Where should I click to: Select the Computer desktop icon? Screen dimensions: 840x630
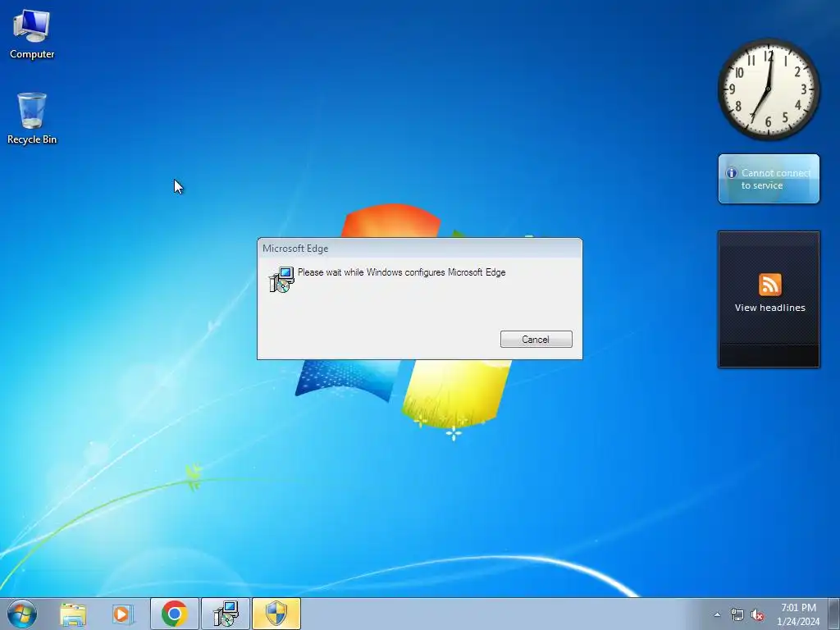[32, 34]
